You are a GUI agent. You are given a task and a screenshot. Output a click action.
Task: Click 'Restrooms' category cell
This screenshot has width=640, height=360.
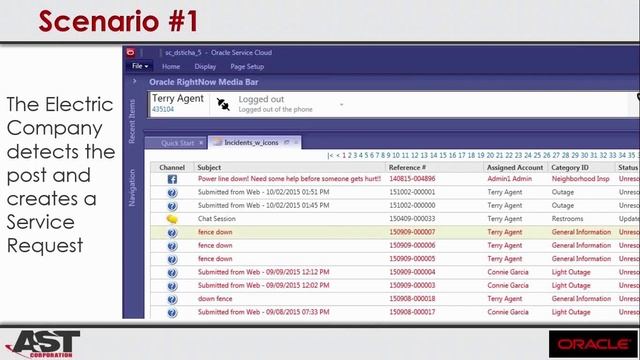click(x=568, y=219)
